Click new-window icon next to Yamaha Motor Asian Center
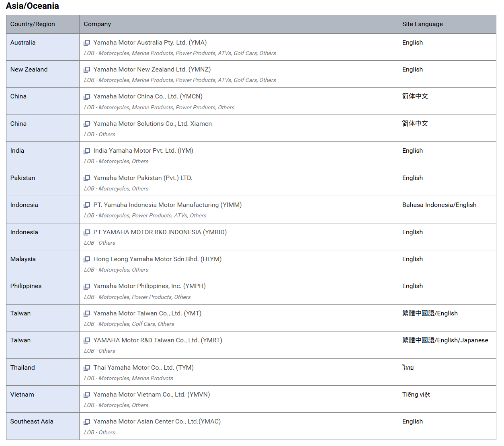 (87, 422)
